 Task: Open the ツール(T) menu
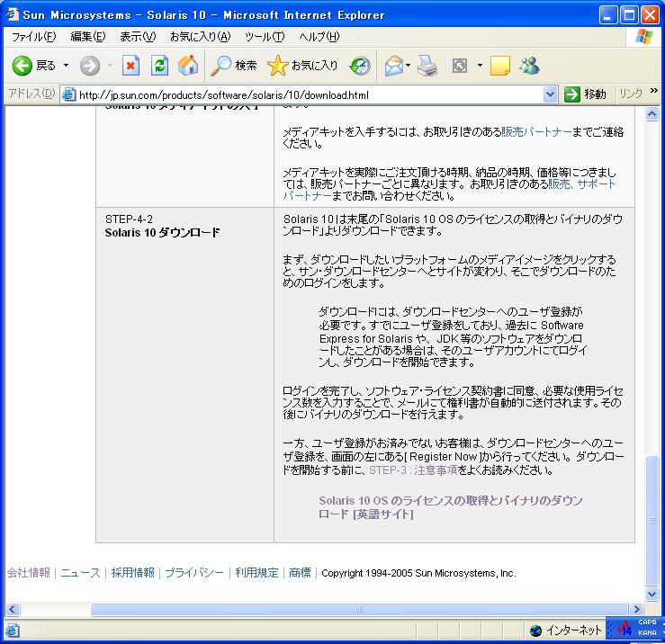point(265,37)
